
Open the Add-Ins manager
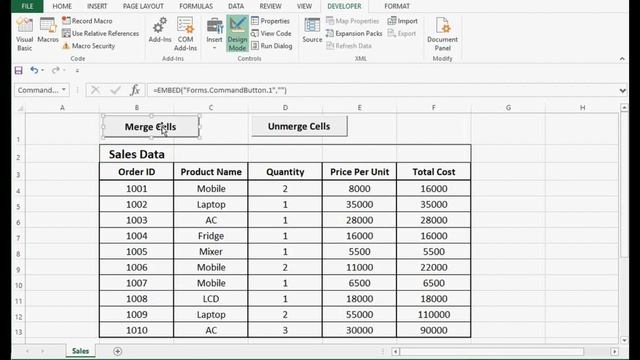pyautogui.click(x=160, y=31)
